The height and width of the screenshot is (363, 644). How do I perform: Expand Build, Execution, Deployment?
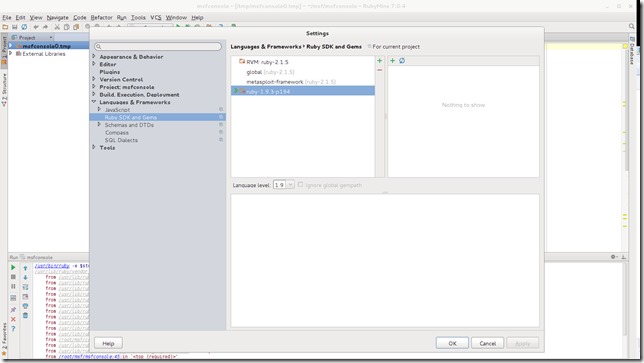click(94, 94)
